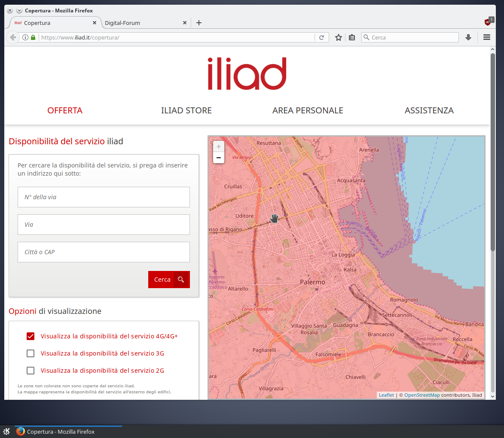Click the iliad logo
This screenshot has height=438, width=504.
tap(247, 73)
